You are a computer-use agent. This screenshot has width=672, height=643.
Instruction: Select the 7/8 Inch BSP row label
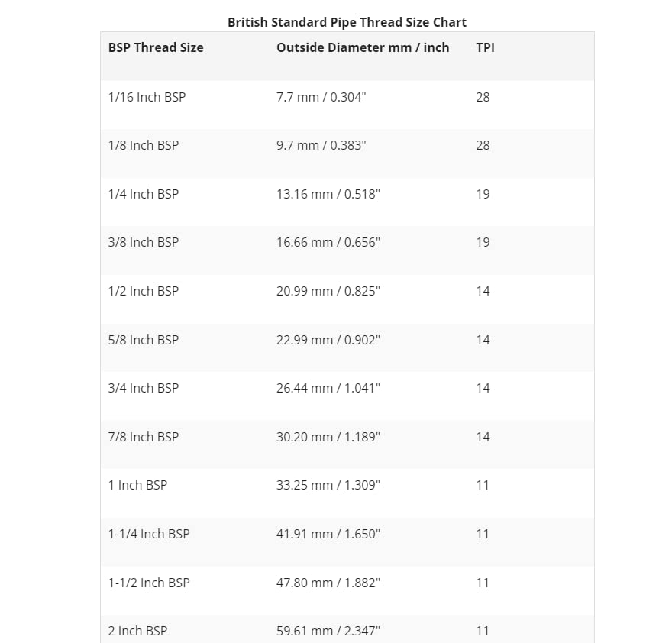144,437
